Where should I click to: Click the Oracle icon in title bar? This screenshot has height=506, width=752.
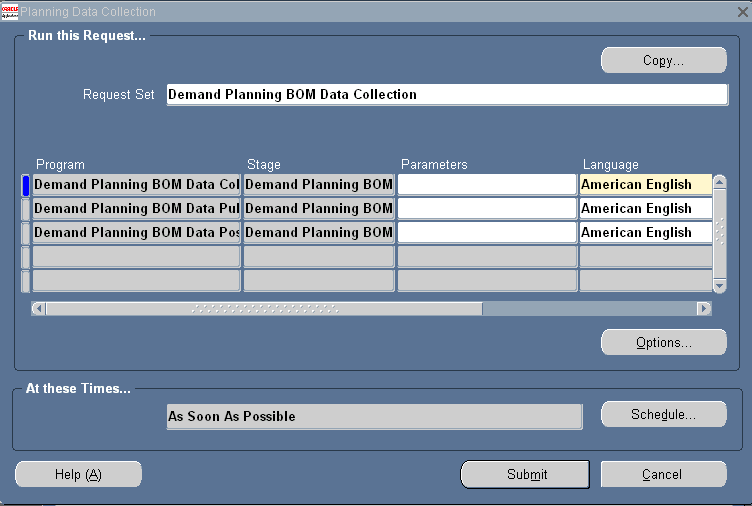10,12
